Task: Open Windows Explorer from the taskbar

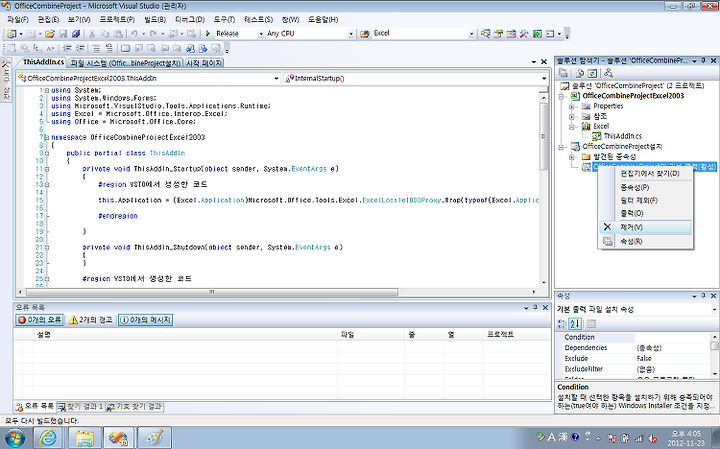Action: point(84,438)
